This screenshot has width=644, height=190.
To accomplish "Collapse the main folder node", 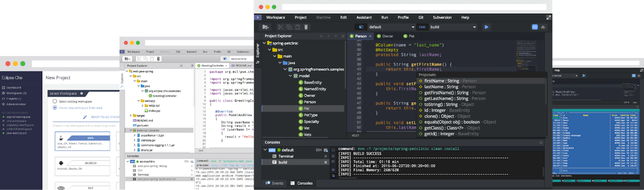I will coord(275,56).
